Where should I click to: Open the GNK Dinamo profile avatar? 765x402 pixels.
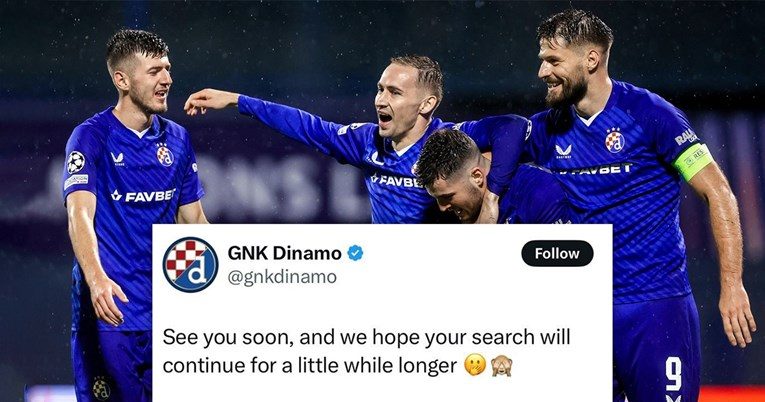[x=190, y=264]
